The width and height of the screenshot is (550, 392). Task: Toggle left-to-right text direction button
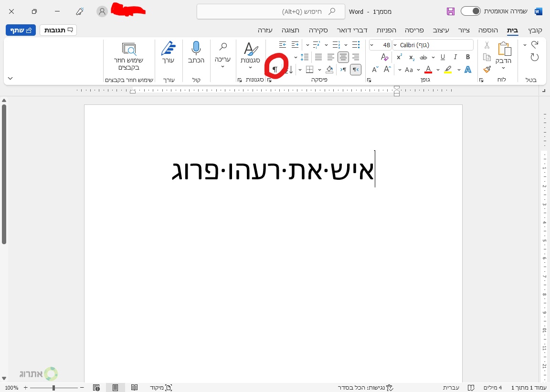click(343, 69)
